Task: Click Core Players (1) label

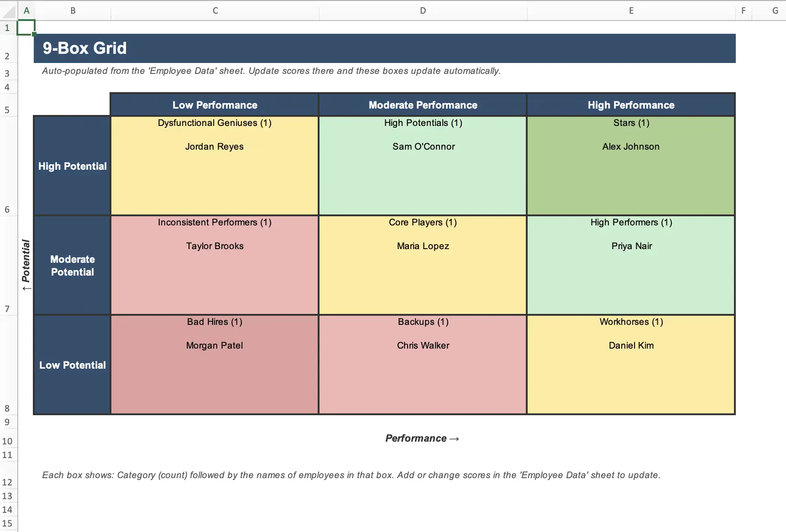Action: click(x=423, y=222)
